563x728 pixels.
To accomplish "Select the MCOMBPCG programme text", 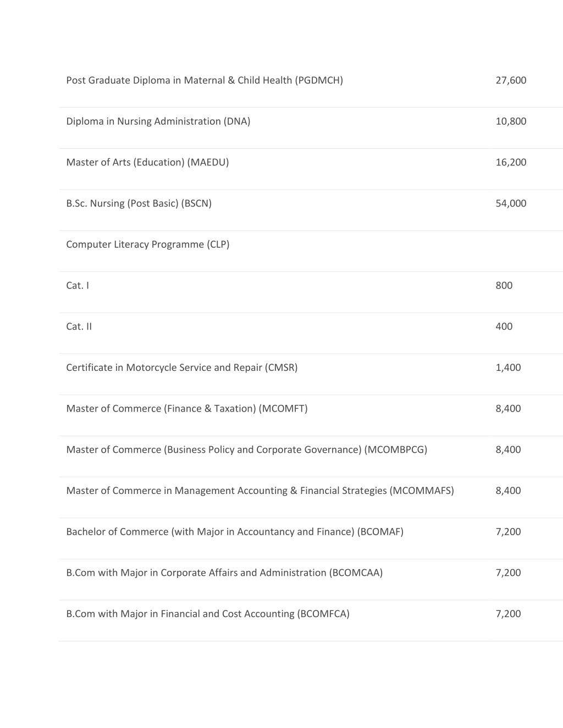I will click(247, 449).
